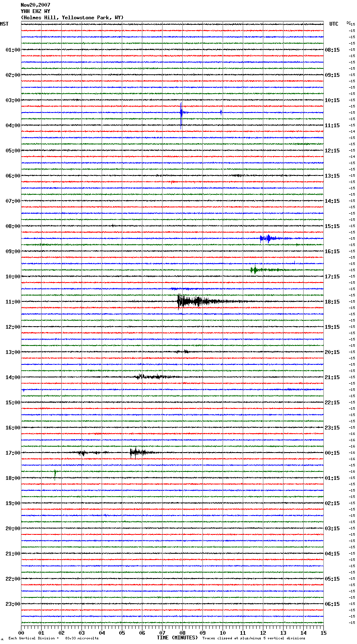Click the 11:15 UTC time label
This screenshot has height=644, width=357.
[x=332, y=126]
